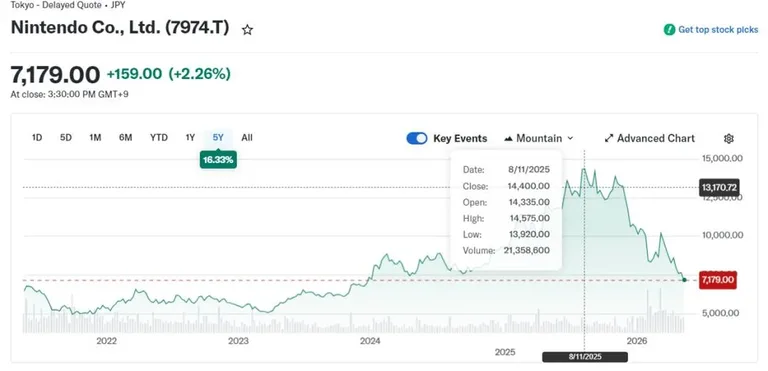768x371 pixels.
Task: Open the Advanced Chart view
Action: point(649,139)
